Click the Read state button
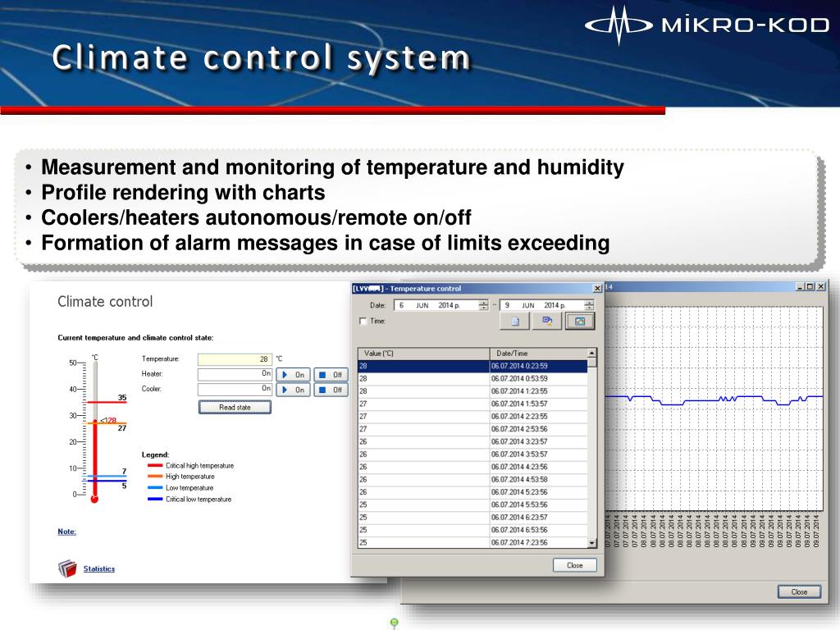 click(235, 407)
